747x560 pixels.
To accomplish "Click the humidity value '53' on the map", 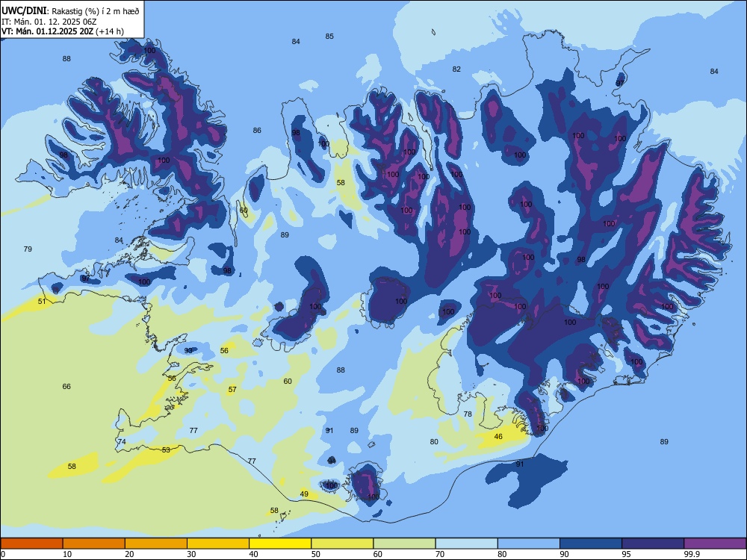I will [x=166, y=449].
